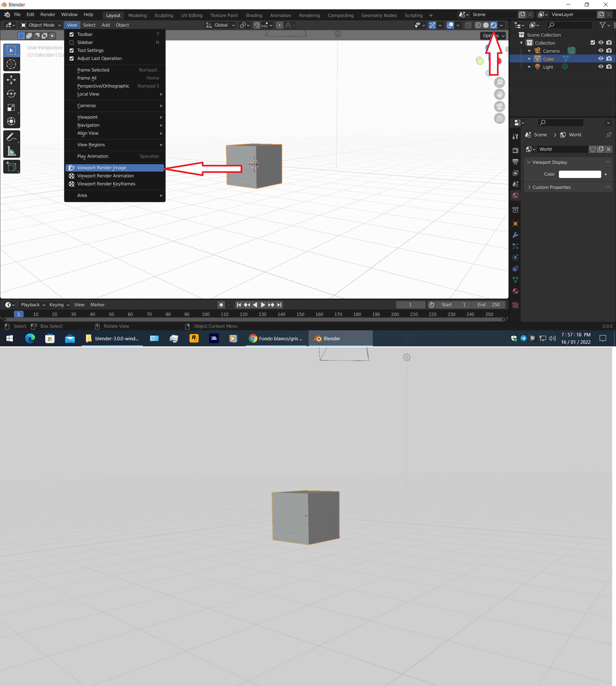Exclude Collection from view layer checkbox
616x686 pixels.
(x=593, y=43)
